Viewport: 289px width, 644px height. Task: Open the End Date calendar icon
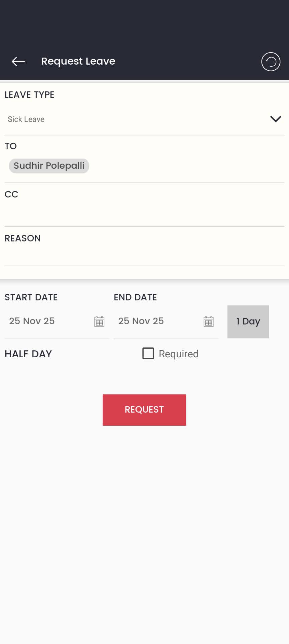coord(208,321)
